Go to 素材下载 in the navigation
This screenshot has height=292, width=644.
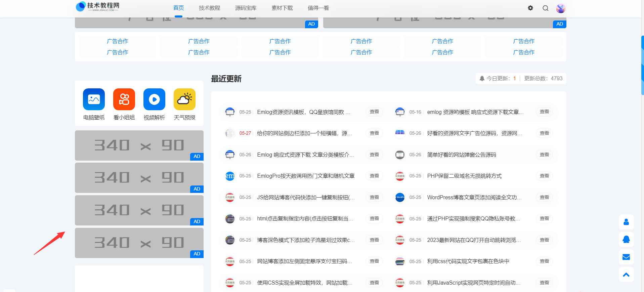(x=282, y=8)
